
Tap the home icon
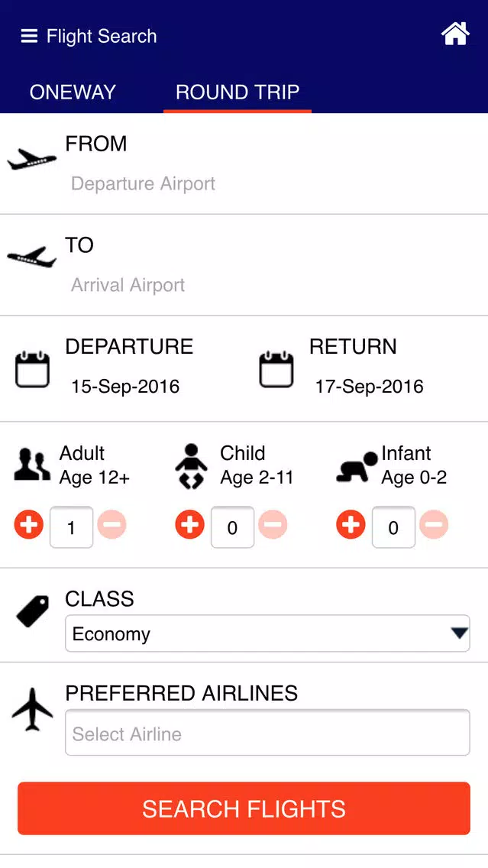click(x=455, y=35)
